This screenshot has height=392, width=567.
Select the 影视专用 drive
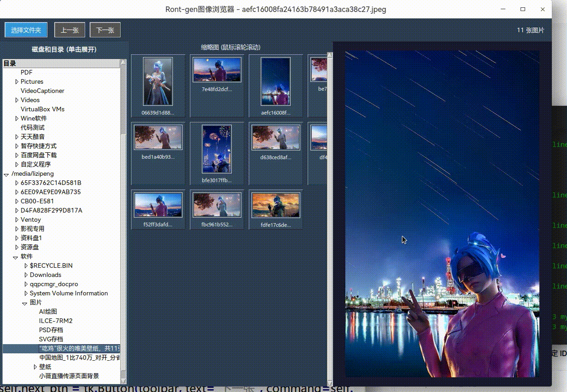(32, 229)
